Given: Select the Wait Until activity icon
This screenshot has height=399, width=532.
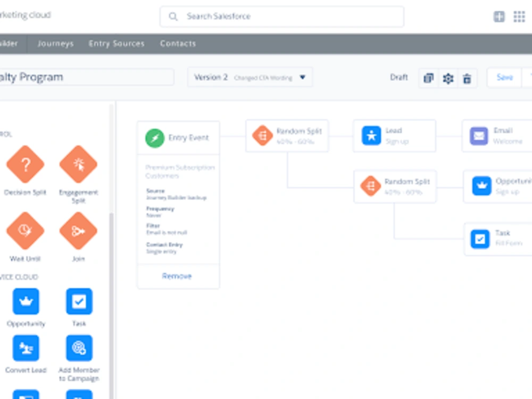Looking at the screenshot, I should click(26, 231).
